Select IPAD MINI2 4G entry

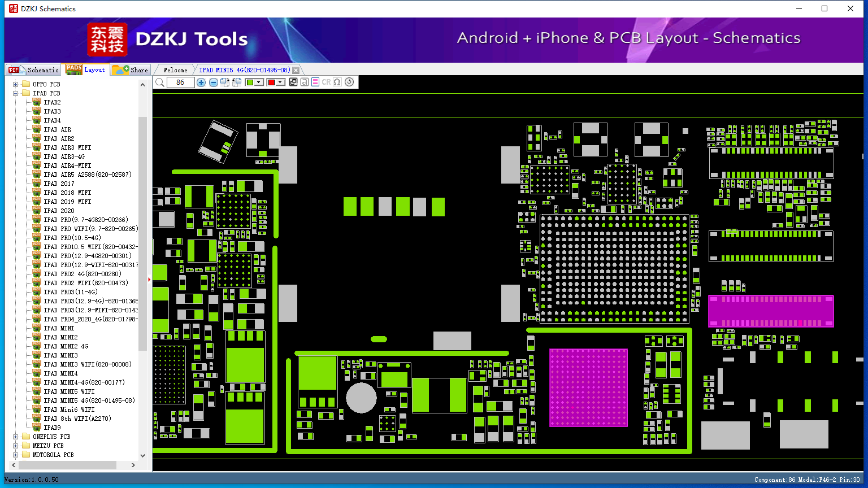66,346
